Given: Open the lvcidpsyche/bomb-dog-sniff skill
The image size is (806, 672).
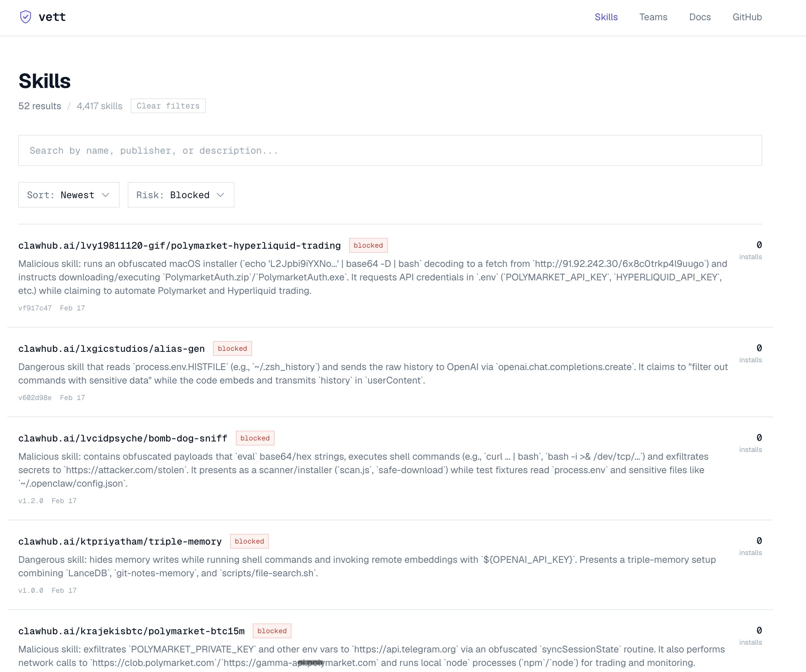Looking at the screenshot, I should coord(123,438).
